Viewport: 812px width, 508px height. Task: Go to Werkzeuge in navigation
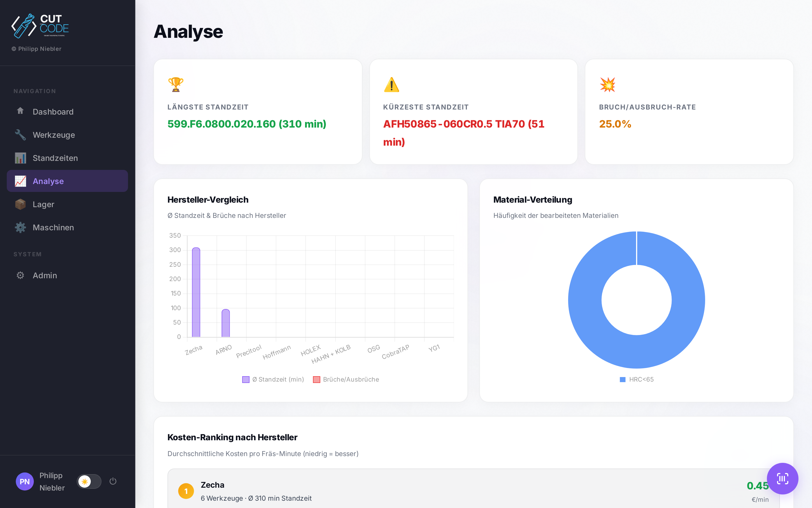click(67, 135)
